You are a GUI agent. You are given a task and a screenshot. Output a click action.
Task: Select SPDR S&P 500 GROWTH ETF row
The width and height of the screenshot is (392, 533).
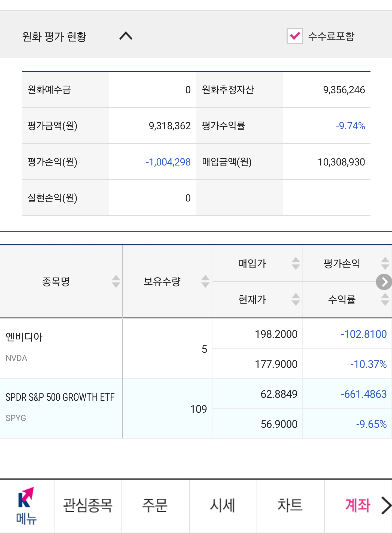tap(60, 397)
